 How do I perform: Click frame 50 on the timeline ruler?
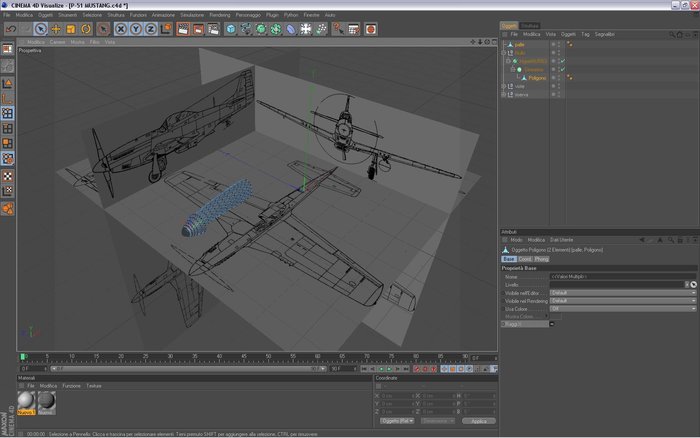click(268, 357)
